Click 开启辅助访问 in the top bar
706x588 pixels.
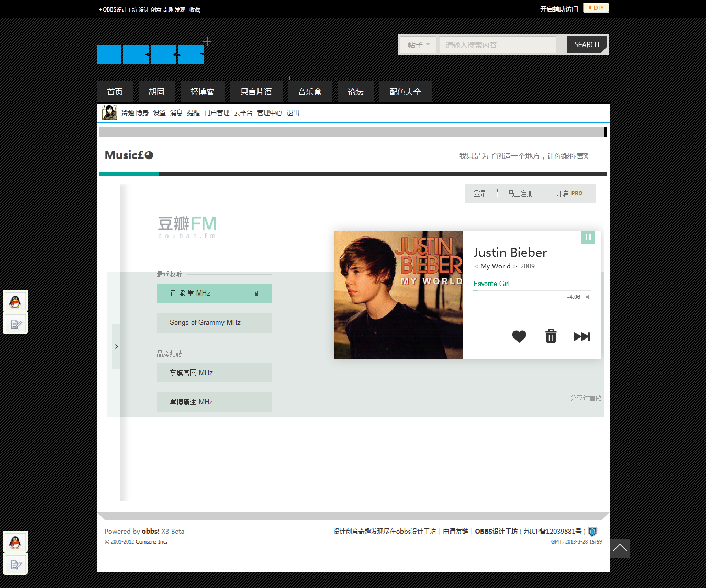[559, 9]
